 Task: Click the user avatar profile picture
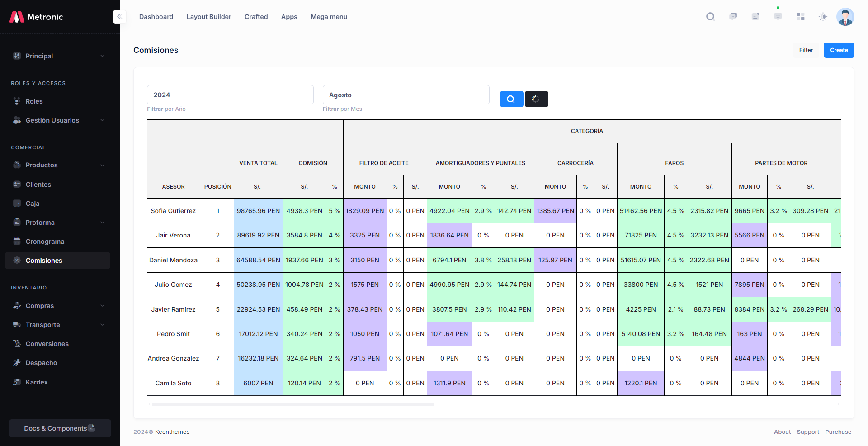(x=844, y=17)
